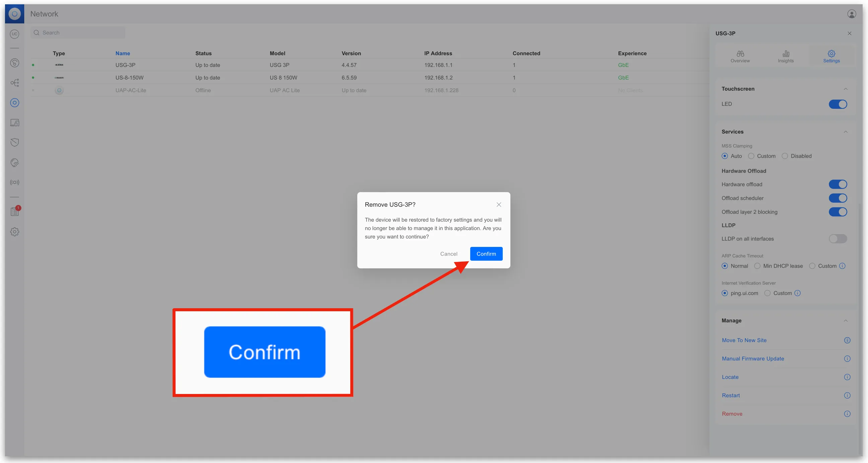Select the Disabled MSS Clamping option
This screenshot has height=463, width=868.
785,156
